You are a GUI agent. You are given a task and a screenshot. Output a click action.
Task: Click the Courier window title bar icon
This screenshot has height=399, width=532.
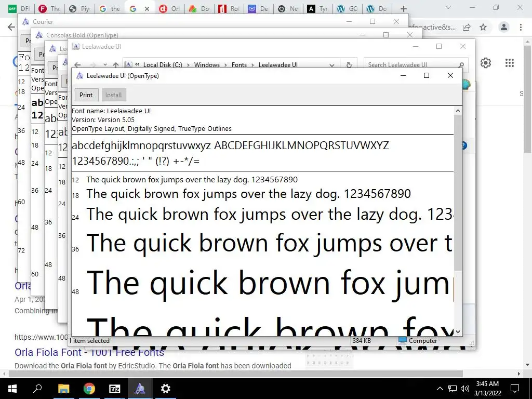(25, 22)
